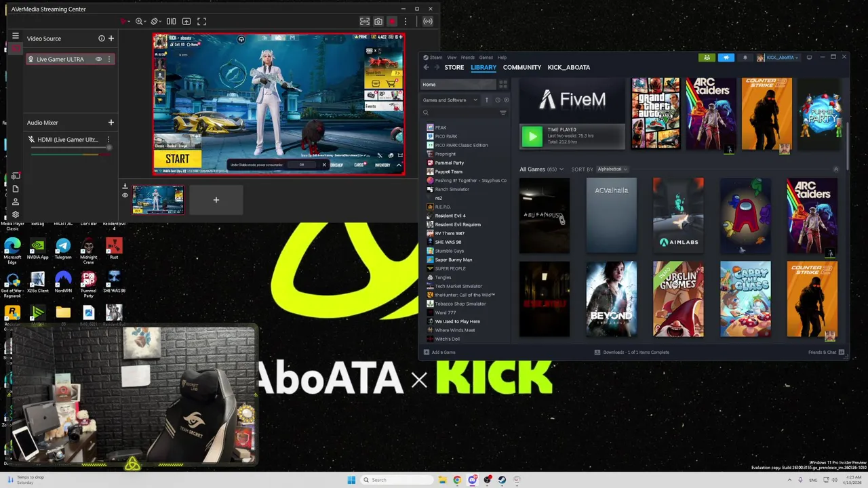Select Stumble Guys in library list
This screenshot has width=868, height=488.
(449, 251)
